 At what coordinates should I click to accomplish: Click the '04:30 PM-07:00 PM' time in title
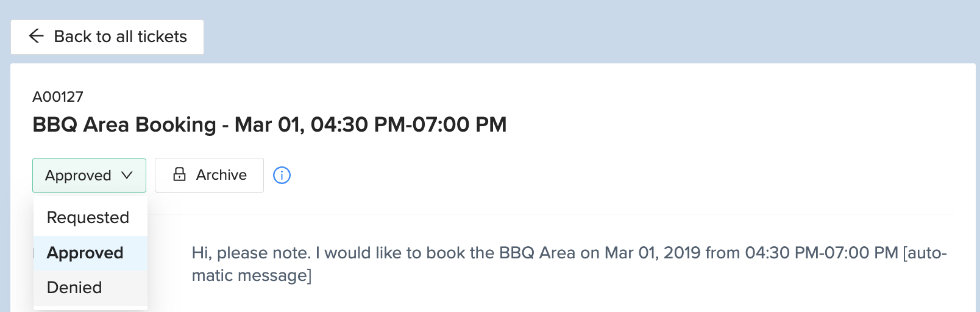(x=408, y=125)
